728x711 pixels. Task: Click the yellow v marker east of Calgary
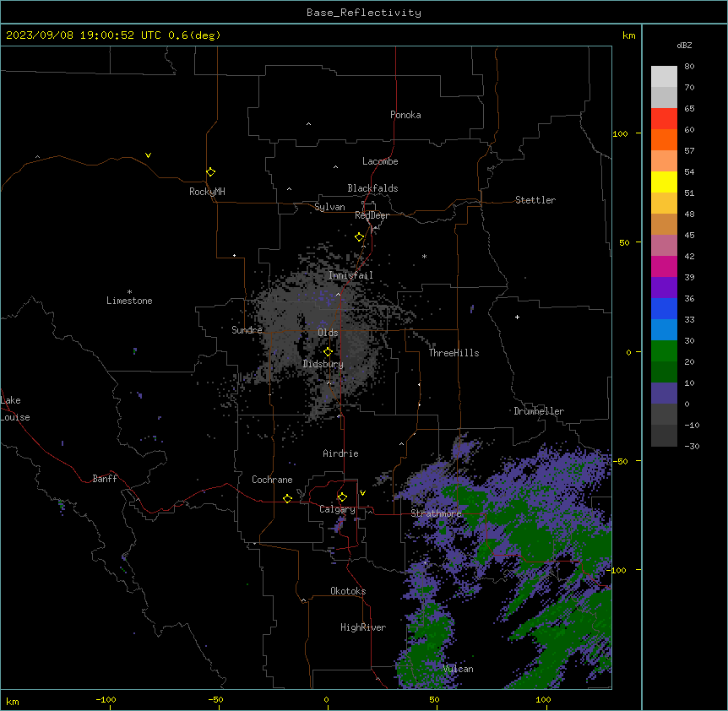pyautogui.click(x=362, y=493)
